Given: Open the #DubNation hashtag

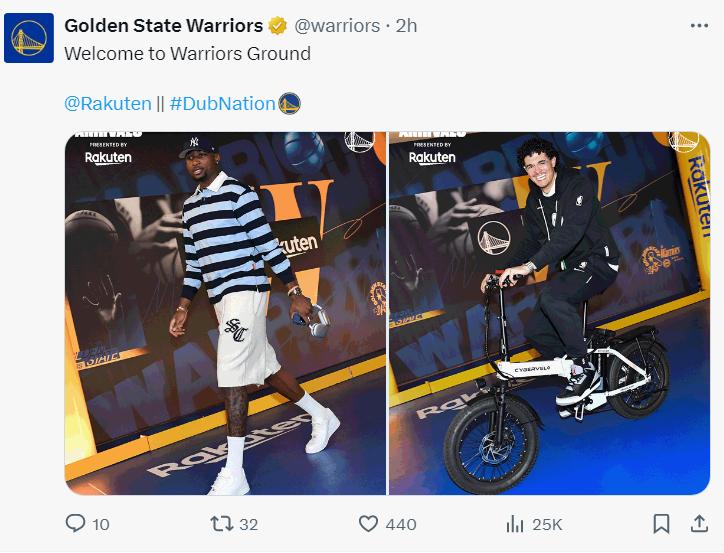Looking at the screenshot, I should pos(224,103).
